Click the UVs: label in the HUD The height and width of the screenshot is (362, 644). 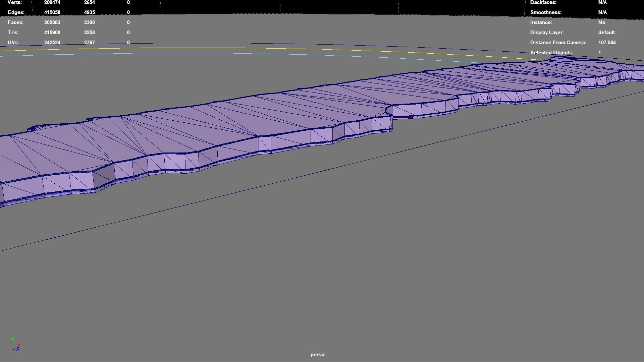coord(13,43)
